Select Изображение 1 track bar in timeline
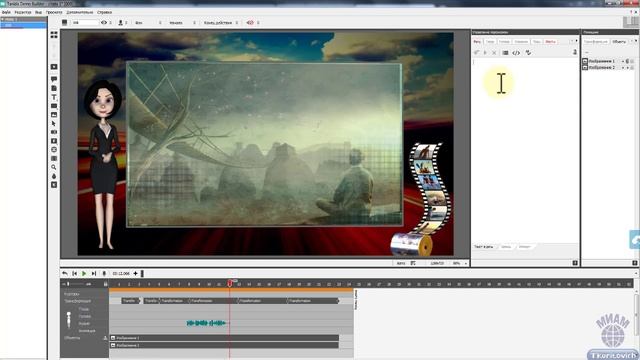The image size is (640, 360). [224, 338]
